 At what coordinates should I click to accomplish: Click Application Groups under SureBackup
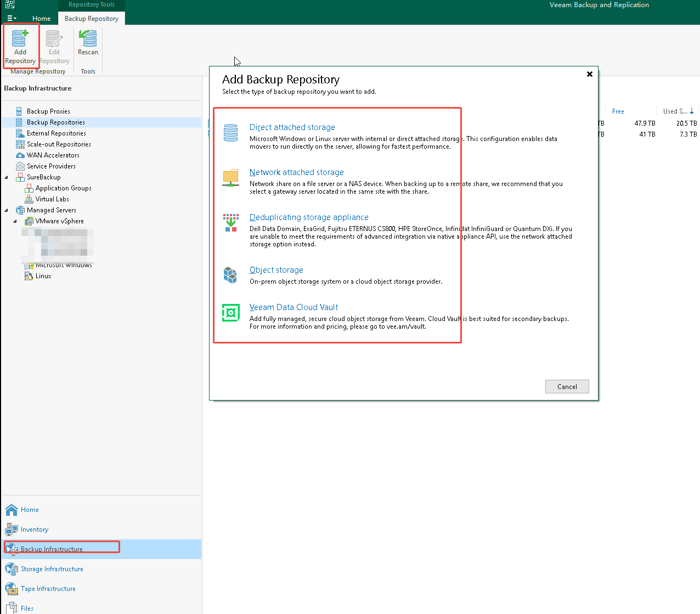point(64,188)
